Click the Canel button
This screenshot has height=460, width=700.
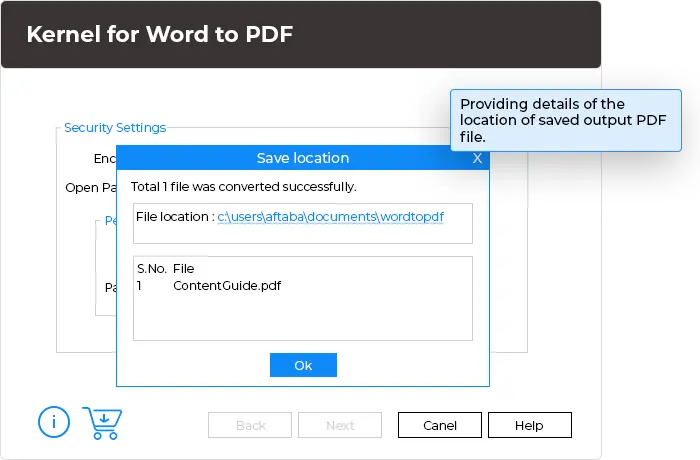pos(440,425)
